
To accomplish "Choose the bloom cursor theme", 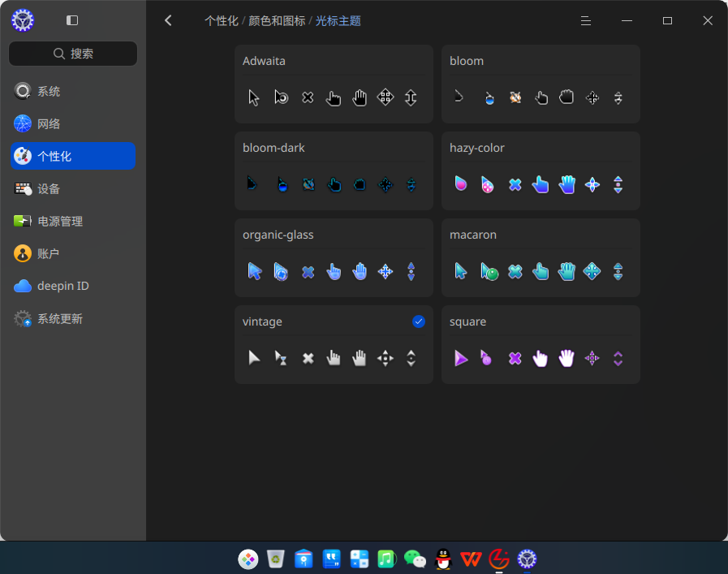I will pyautogui.click(x=541, y=84).
